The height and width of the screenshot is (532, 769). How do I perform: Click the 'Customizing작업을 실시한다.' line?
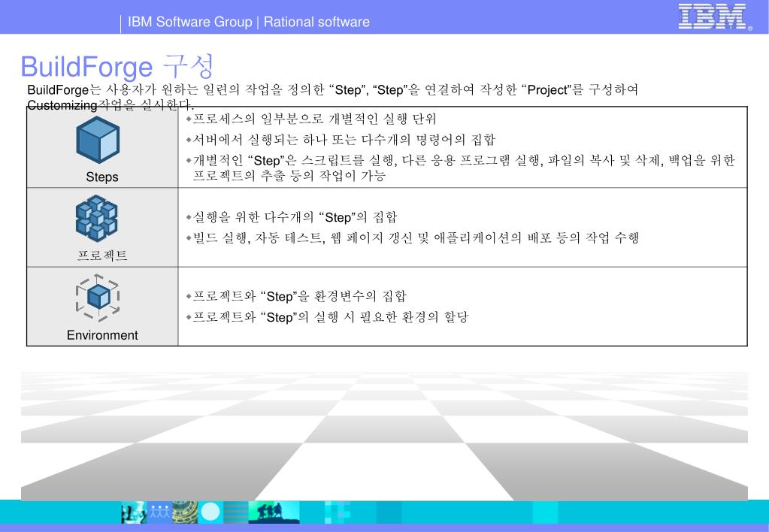point(111,105)
